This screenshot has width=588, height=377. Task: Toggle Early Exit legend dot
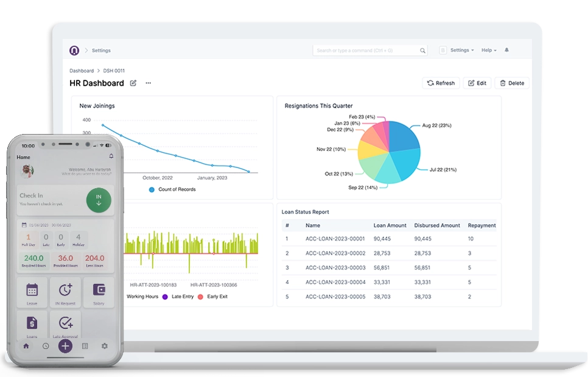[201, 297]
